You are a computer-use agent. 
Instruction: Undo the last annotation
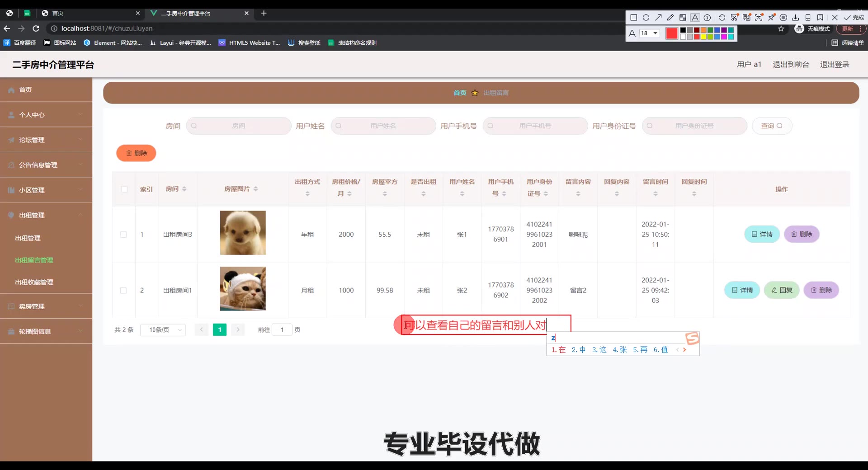tap(722, 18)
